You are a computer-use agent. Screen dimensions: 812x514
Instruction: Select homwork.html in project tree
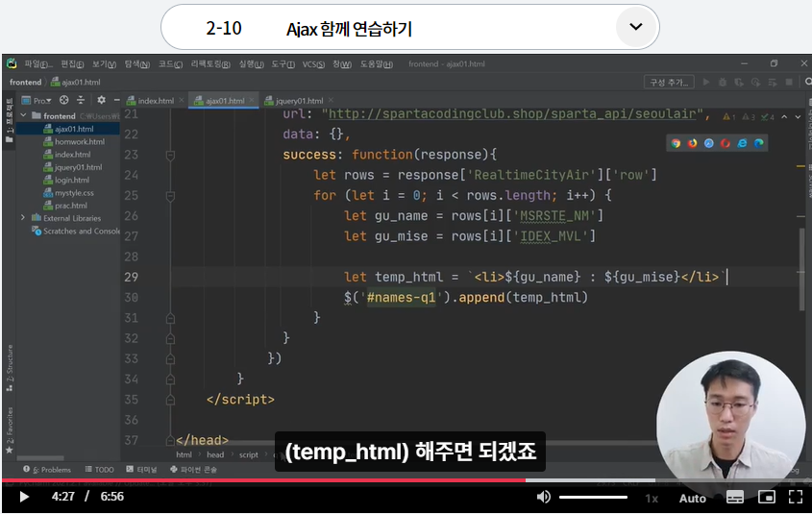click(x=74, y=141)
